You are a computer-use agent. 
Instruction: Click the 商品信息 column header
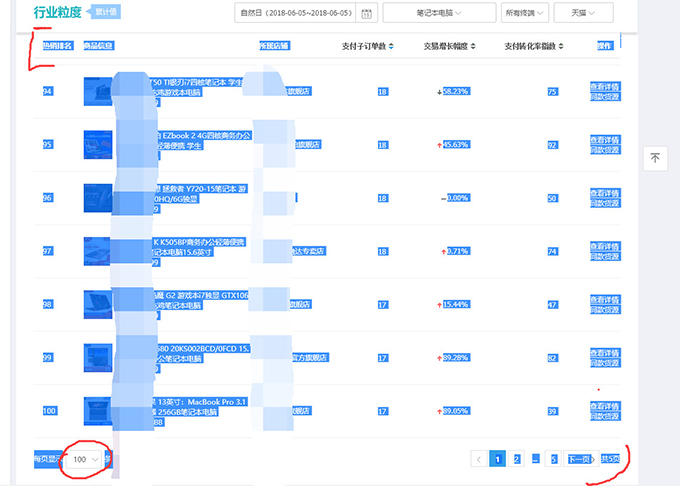pyautogui.click(x=99, y=46)
